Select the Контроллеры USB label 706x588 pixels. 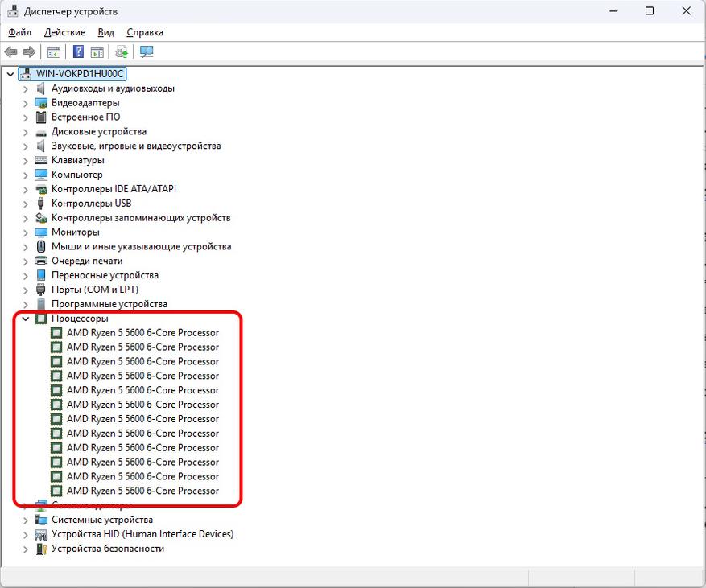(x=92, y=204)
